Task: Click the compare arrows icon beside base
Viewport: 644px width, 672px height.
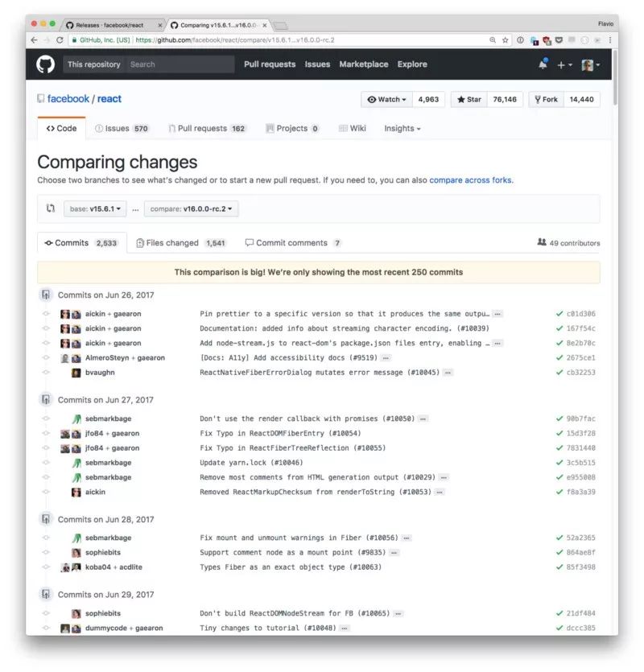Action: [51, 209]
